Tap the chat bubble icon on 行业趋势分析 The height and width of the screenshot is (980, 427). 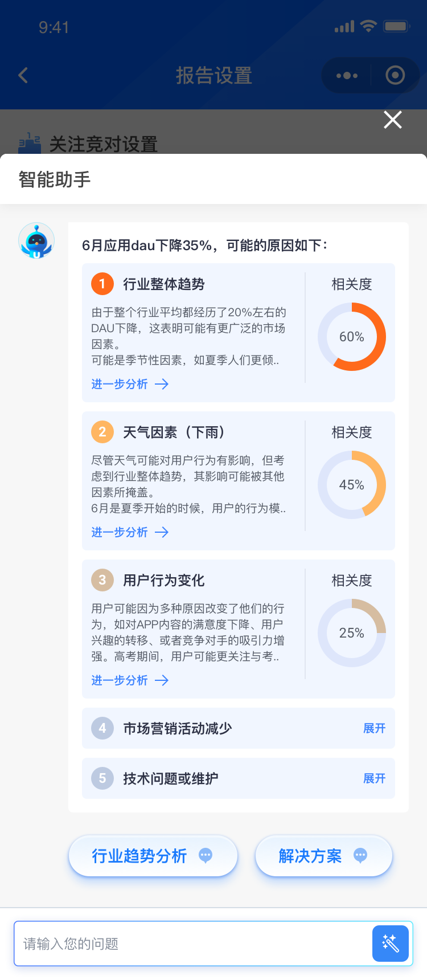(x=206, y=855)
